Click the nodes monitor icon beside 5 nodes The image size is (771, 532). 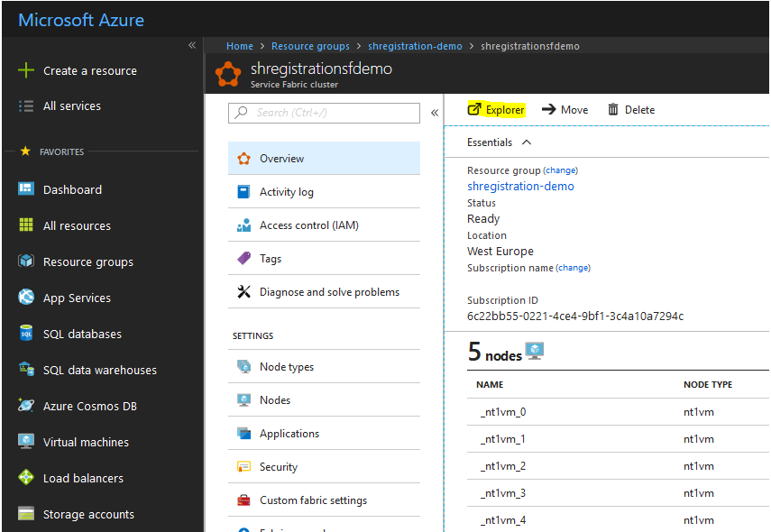coord(535,351)
